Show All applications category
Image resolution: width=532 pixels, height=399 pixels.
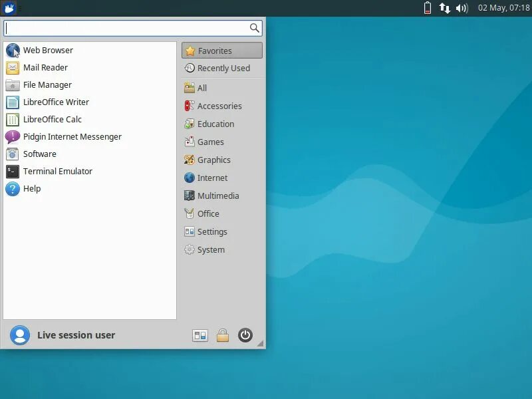pos(222,88)
